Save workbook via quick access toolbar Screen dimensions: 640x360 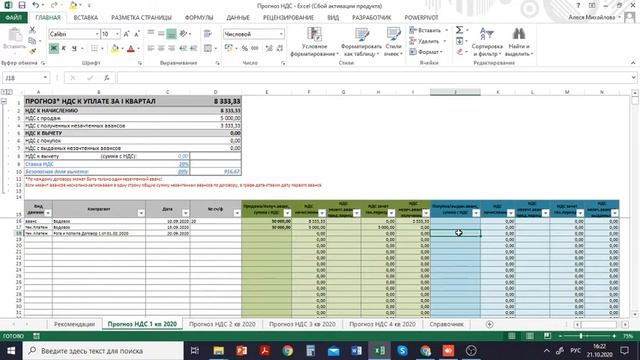coord(22,5)
